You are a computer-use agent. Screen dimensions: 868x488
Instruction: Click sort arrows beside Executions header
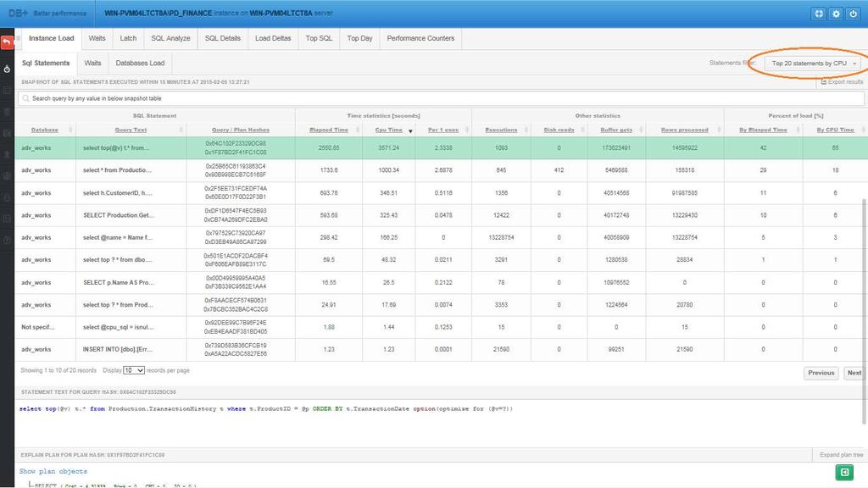tap(526, 130)
